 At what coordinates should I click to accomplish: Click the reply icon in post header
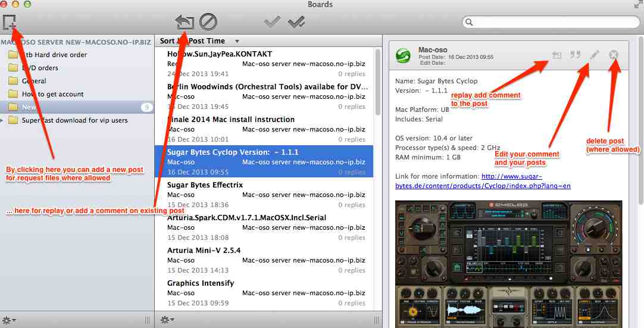[557, 55]
